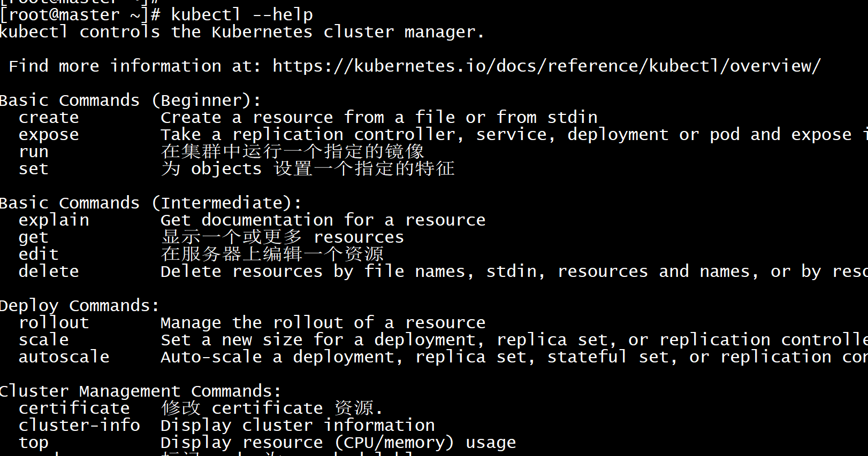
Task: Click the 'rollout' command name
Action: pyautogui.click(x=54, y=322)
